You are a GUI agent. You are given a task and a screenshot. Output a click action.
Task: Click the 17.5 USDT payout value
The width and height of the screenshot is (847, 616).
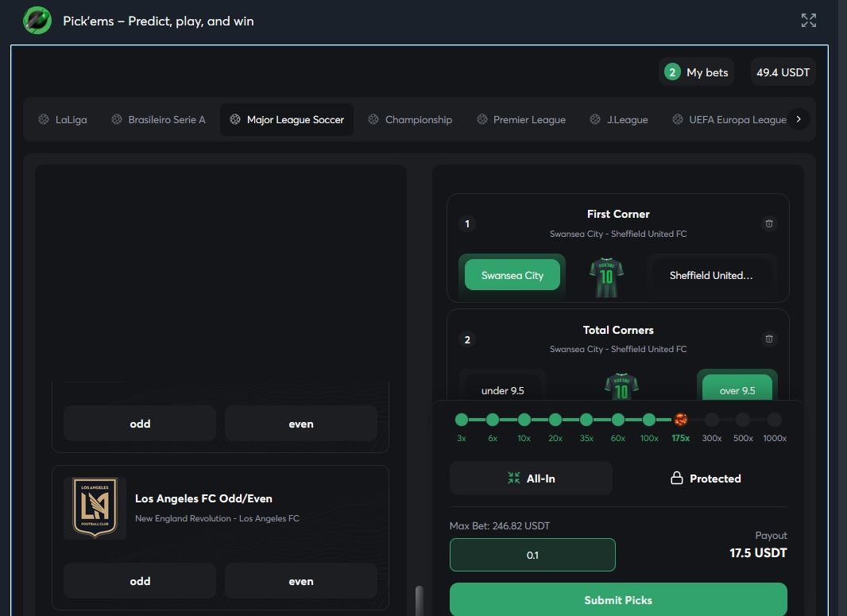[758, 552]
